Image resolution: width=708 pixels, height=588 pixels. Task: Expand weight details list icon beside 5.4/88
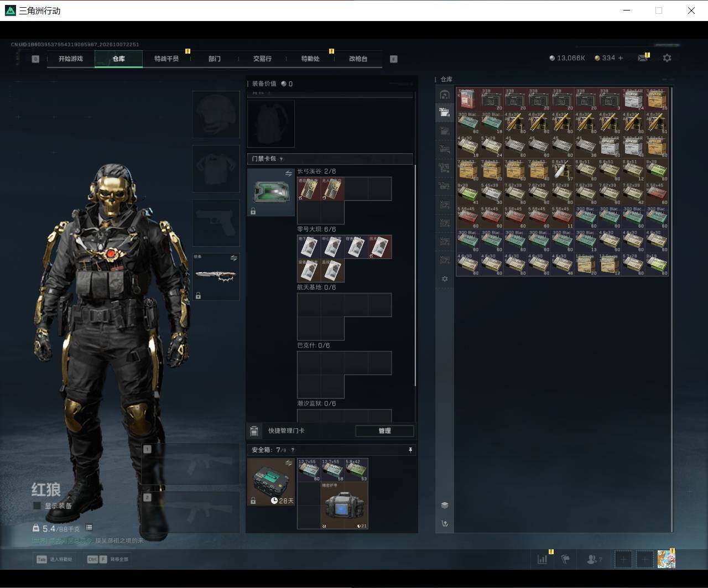point(89,528)
